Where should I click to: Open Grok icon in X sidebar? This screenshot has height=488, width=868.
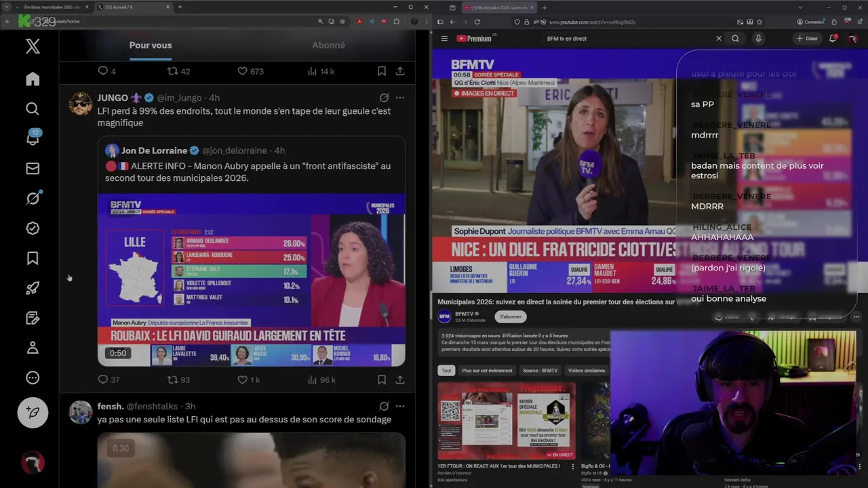point(33,199)
